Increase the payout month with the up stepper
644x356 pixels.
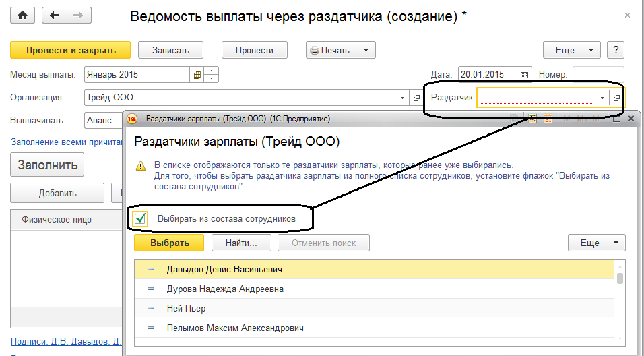(211, 71)
